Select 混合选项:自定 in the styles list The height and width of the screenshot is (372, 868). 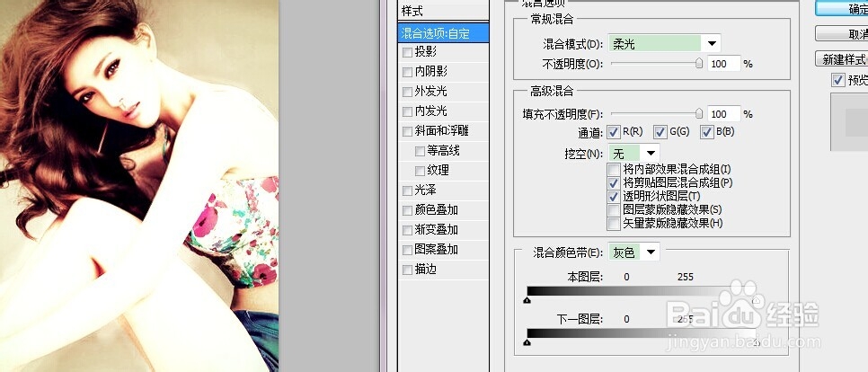pyautogui.click(x=443, y=33)
